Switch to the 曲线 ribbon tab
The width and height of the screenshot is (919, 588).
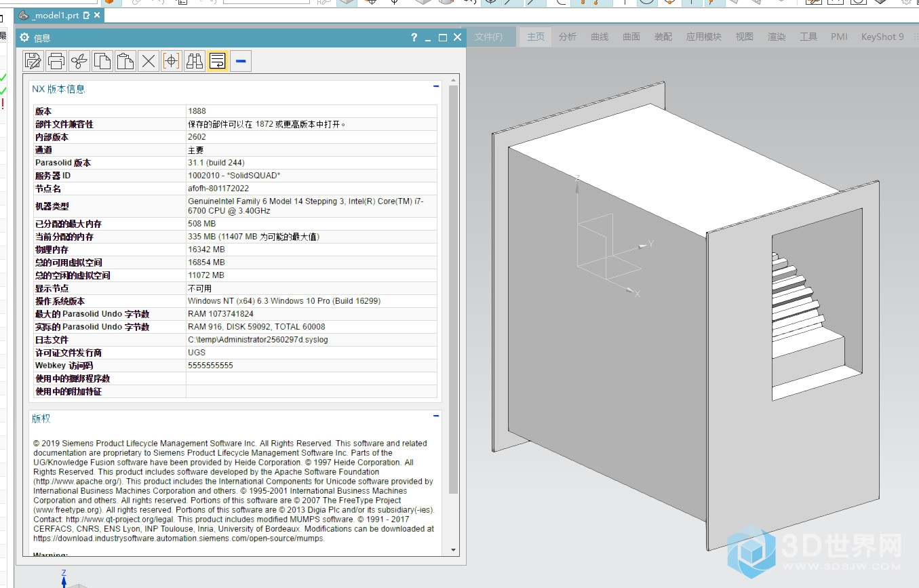[x=600, y=37]
